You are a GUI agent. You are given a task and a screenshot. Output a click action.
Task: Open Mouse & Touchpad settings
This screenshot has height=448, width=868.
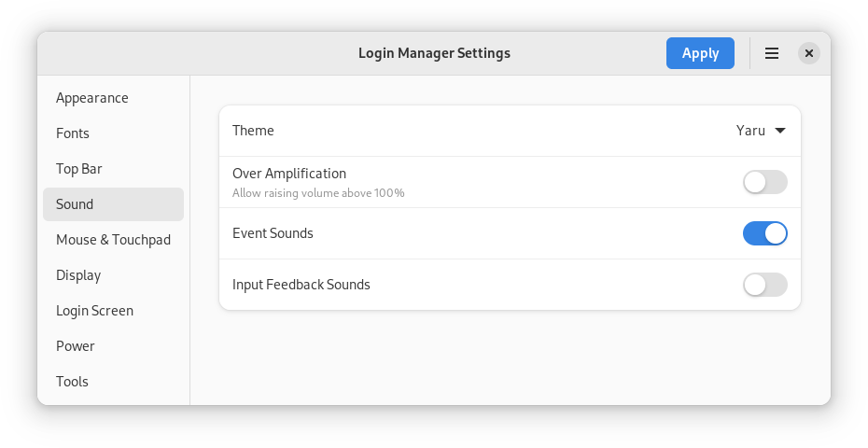tap(113, 240)
